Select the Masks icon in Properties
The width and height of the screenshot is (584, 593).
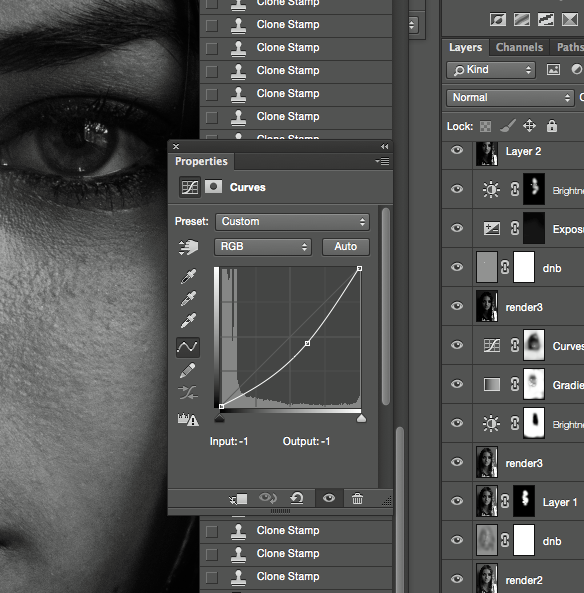click(x=213, y=187)
